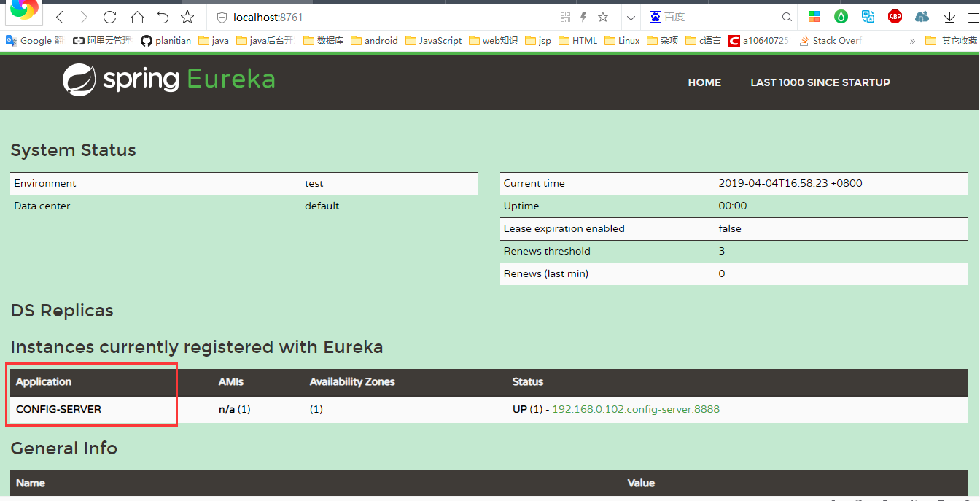Open the 其它收藏 bookmarks folder
The width and height of the screenshot is (980, 501).
[x=952, y=41]
